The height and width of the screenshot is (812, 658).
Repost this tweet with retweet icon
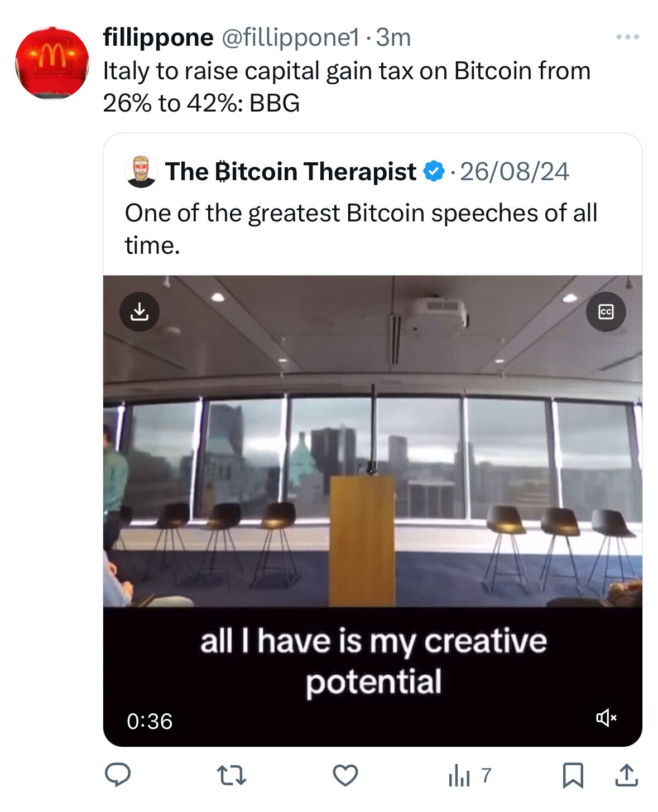click(x=231, y=775)
